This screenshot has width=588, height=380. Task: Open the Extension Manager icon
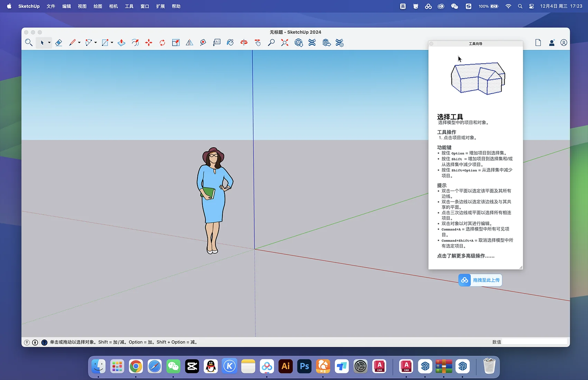[x=340, y=43]
